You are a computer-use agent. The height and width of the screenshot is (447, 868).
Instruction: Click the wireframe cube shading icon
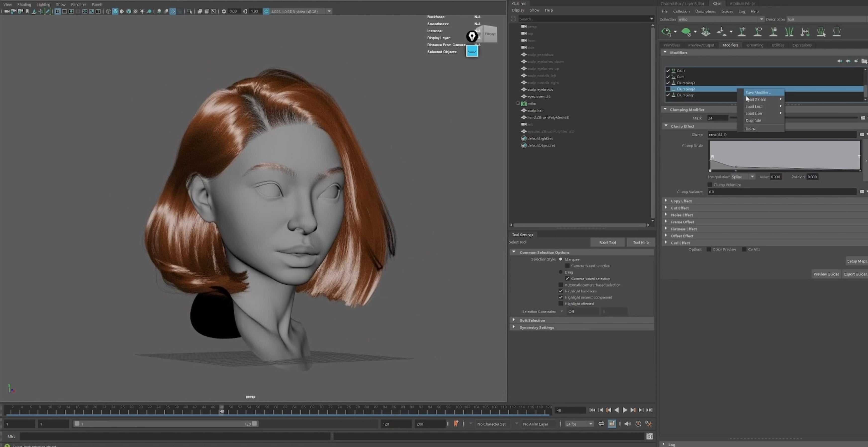pyautogui.click(x=108, y=11)
